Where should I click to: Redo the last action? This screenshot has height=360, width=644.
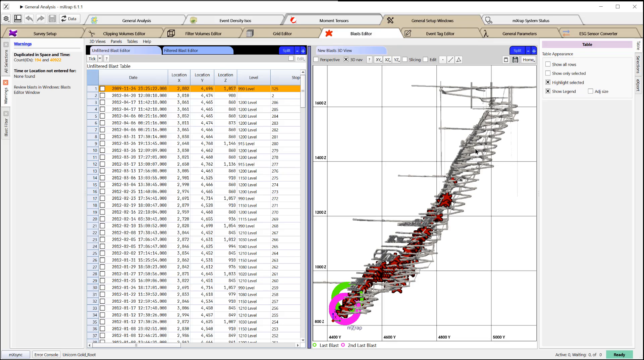click(41, 19)
